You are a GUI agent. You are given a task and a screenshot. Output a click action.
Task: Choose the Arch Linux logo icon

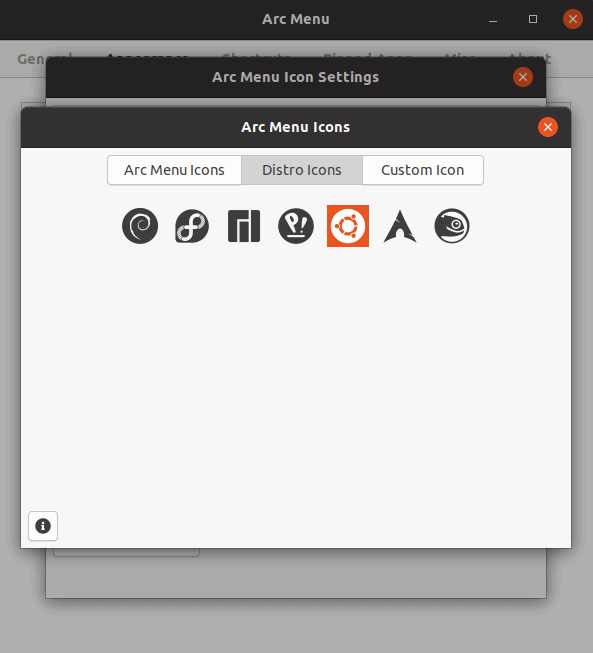(x=400, y=226)
